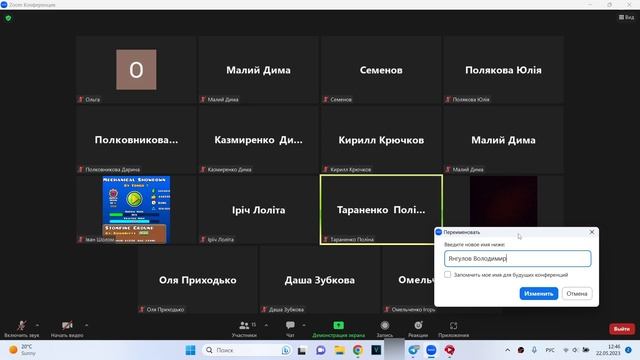Select Семенов participant tile
Screen dimensions: 640x360
[x=381, y=70]
